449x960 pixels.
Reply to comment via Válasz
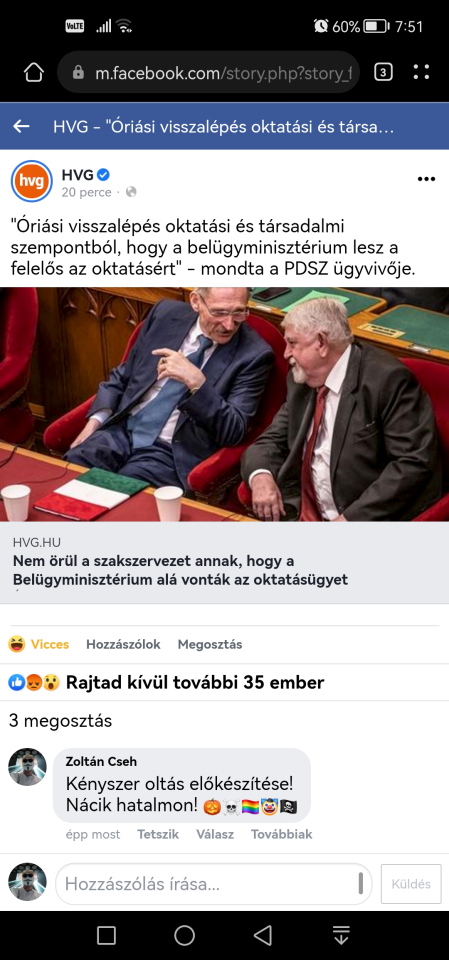[x=215, y=834]
